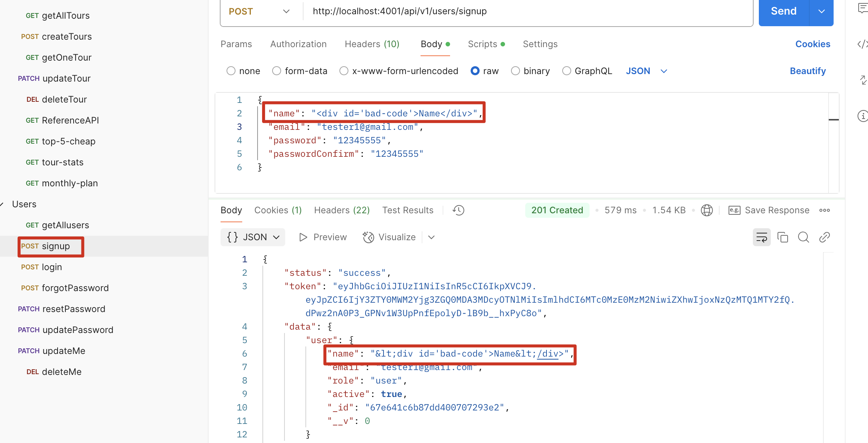The image size is (868, 443).
Task: Search the response with the magnifier icon
Action: [803, 237]
